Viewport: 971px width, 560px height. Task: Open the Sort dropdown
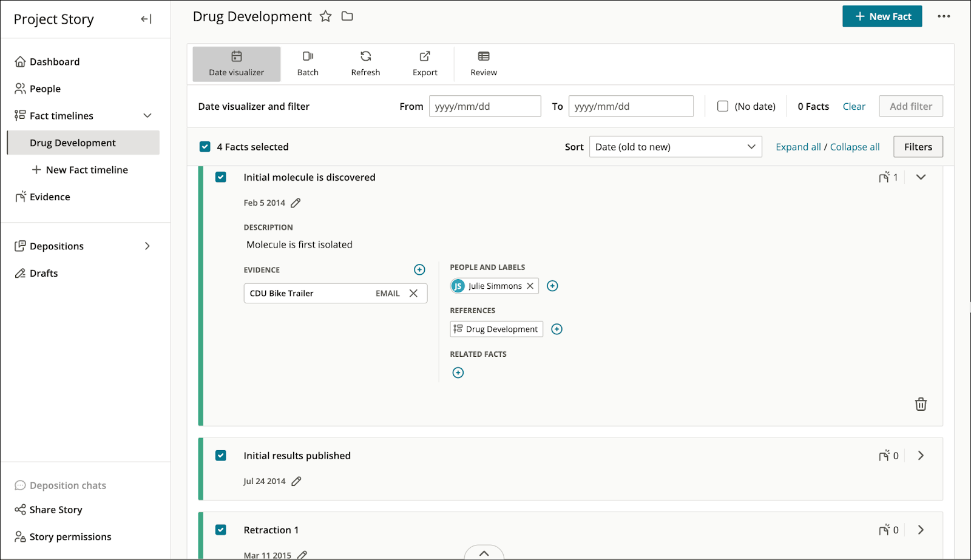click(x=675, y=146)
